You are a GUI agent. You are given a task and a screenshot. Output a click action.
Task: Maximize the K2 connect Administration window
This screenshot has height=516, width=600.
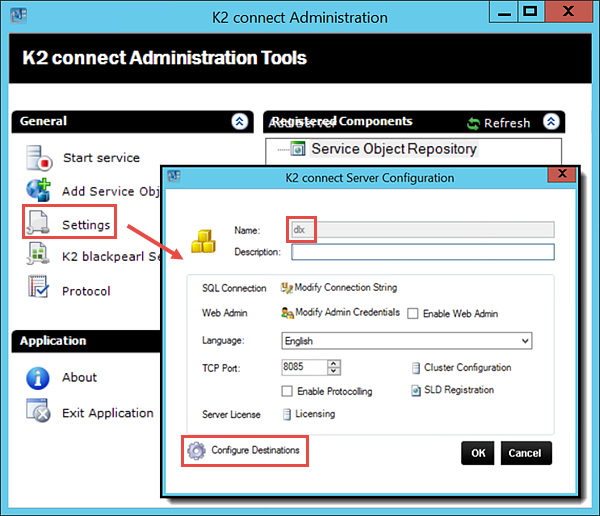(x=531, y=12)
